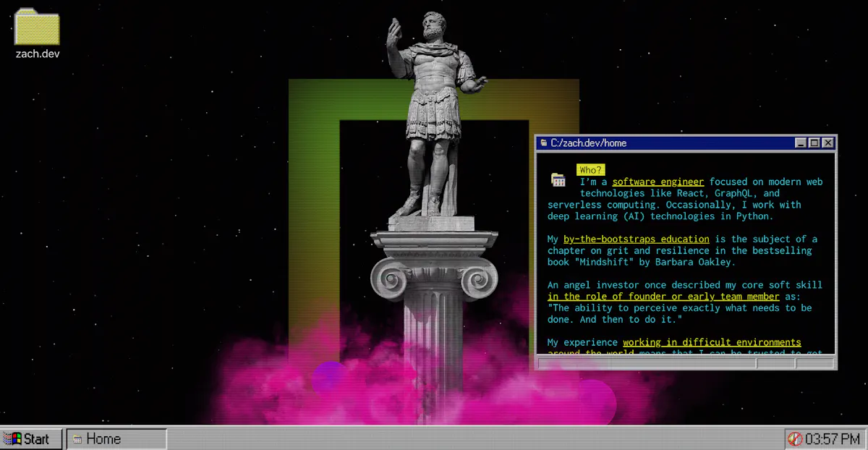Click the small icon in window title bar
The image size is (868, 450).
click(543, 143)
